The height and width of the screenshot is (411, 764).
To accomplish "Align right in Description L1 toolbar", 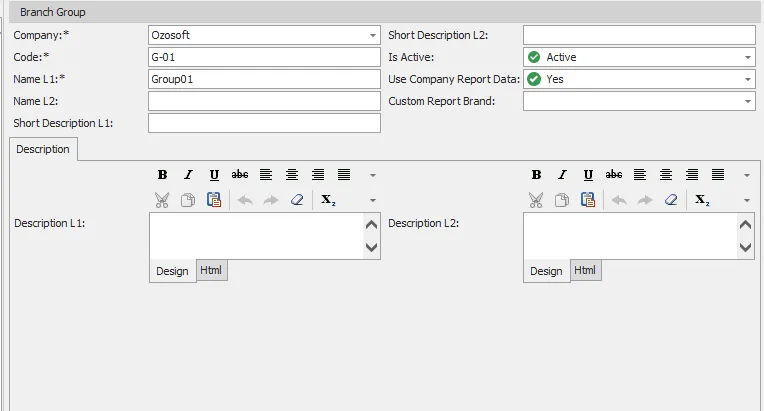I will click(318, 174).
